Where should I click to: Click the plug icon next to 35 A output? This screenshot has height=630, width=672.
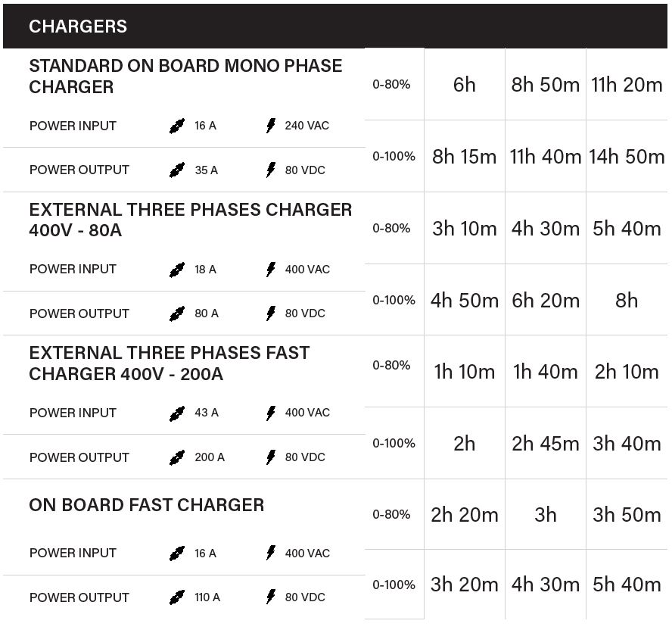tap(177, 170)
